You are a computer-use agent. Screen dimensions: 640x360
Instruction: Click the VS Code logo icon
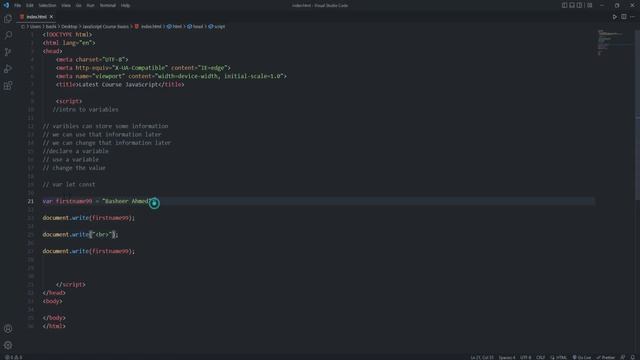point(6,5)
